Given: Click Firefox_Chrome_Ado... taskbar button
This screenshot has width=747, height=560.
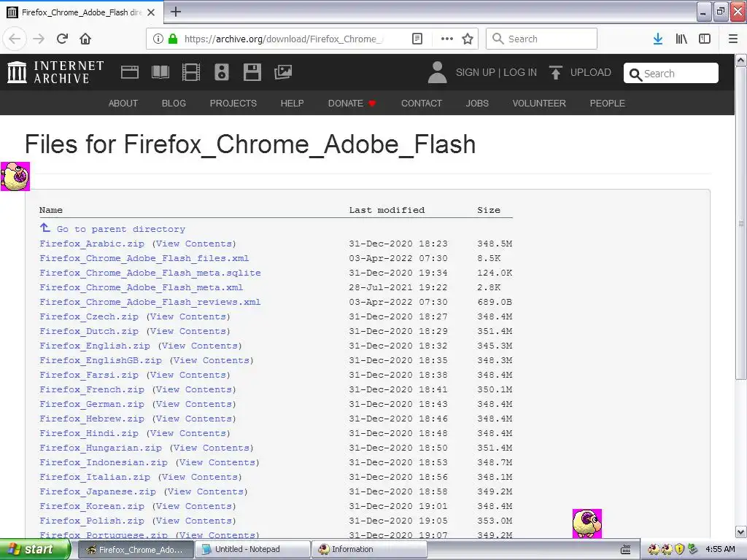Looking at the screenshot, I should [x=135, y=550].
